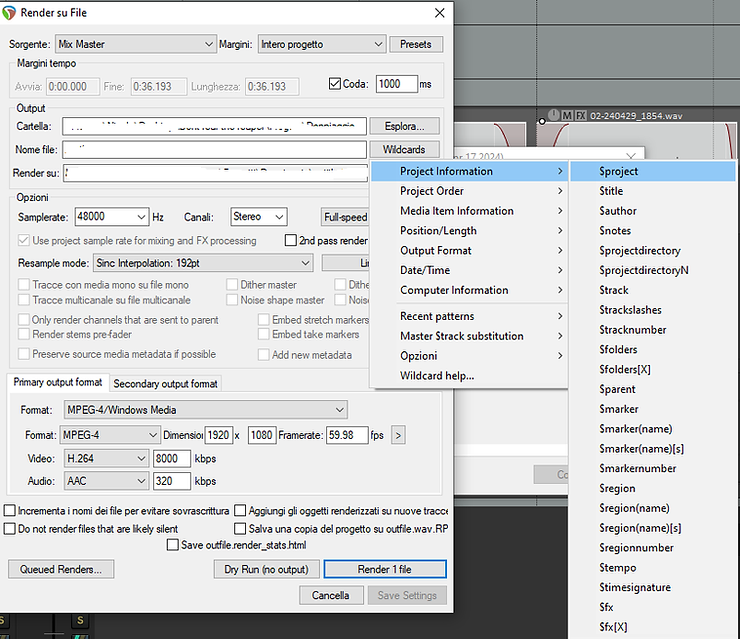The width and height of the screenshot is (740, 639).
Task: Enable Do not render files likely silent
Action: (x=9, y=529)
